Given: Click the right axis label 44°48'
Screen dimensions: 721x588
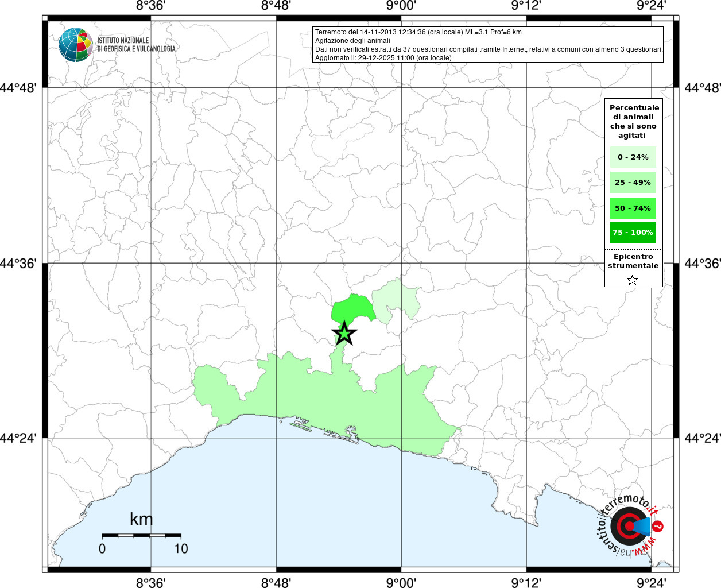Looking at the screenshot, I should 703,88.
